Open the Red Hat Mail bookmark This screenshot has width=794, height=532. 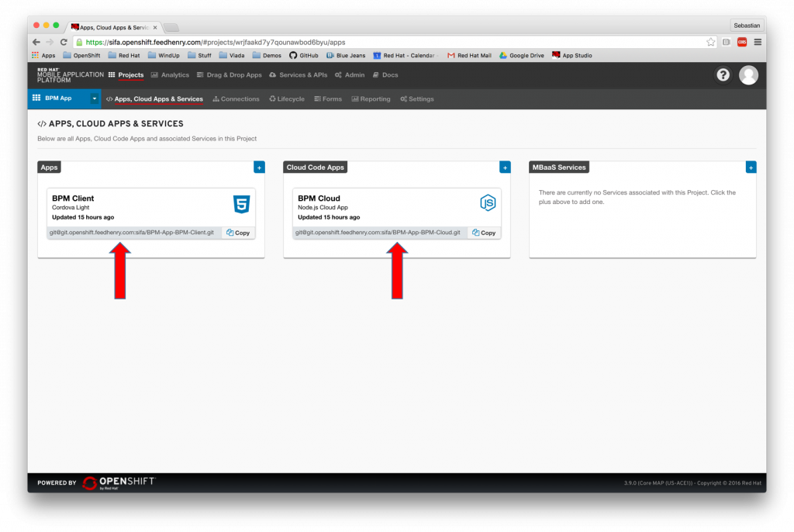(469, 55)
